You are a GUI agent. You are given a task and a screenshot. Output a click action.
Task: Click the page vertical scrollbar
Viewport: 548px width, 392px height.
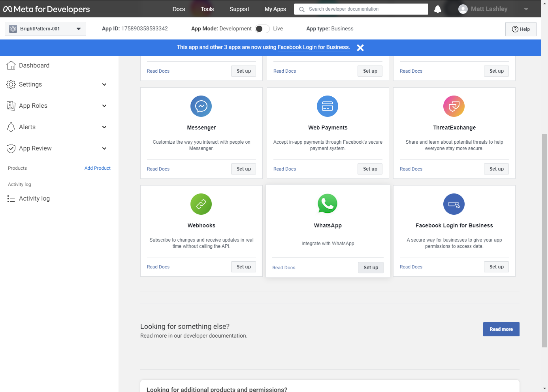545,241
